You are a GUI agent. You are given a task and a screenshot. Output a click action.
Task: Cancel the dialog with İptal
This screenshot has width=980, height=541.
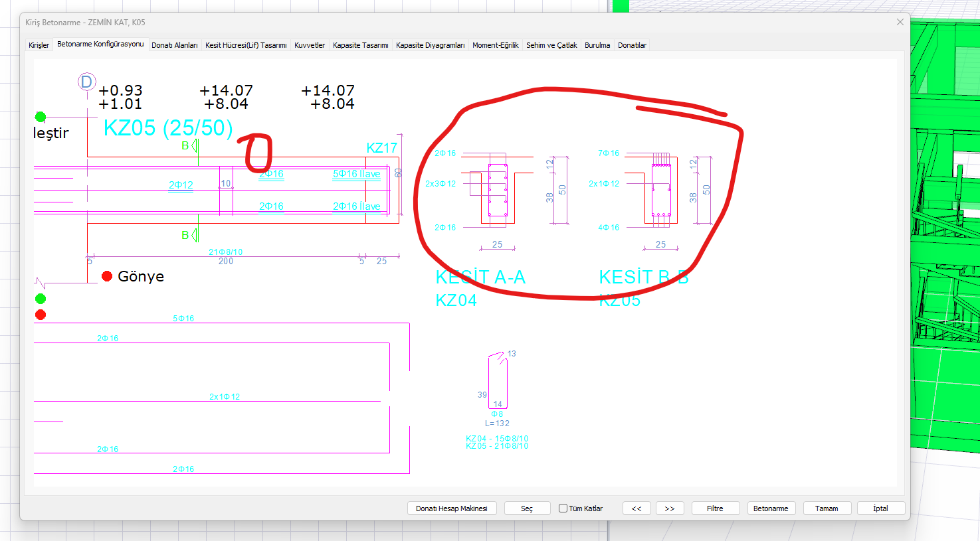(x=880, y=508)
